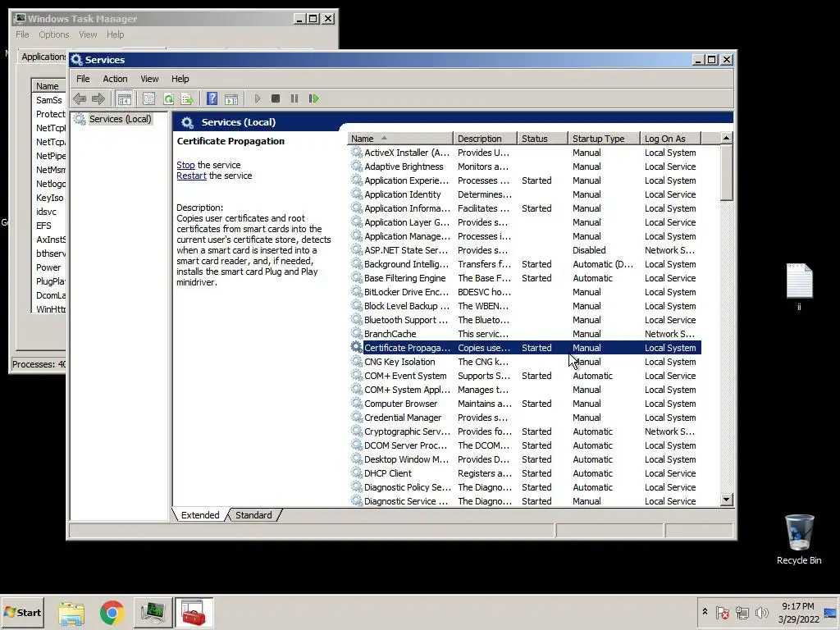Screen dimensions: 840x630
Task: Click the Pause Service toolbar icon
Action: pos(294,98)
